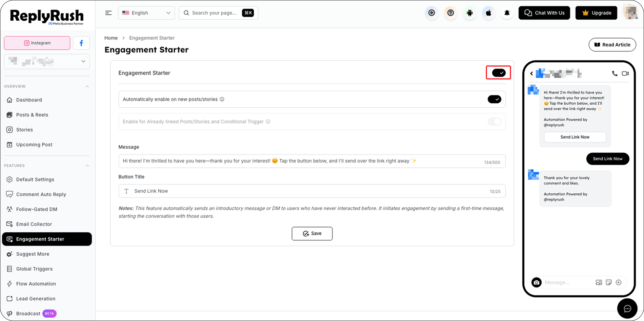Click the camera icon in phone preview

(x=536, y=282)
